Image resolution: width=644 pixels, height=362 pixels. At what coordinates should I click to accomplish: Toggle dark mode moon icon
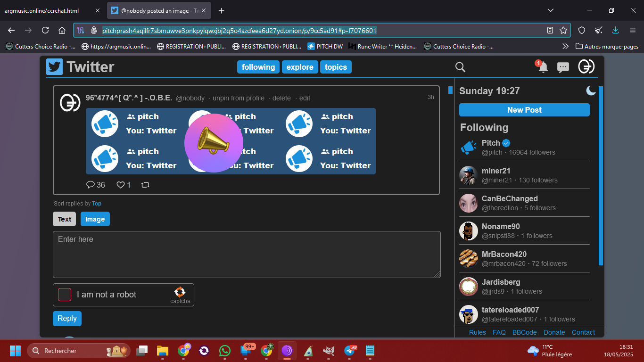591,90
